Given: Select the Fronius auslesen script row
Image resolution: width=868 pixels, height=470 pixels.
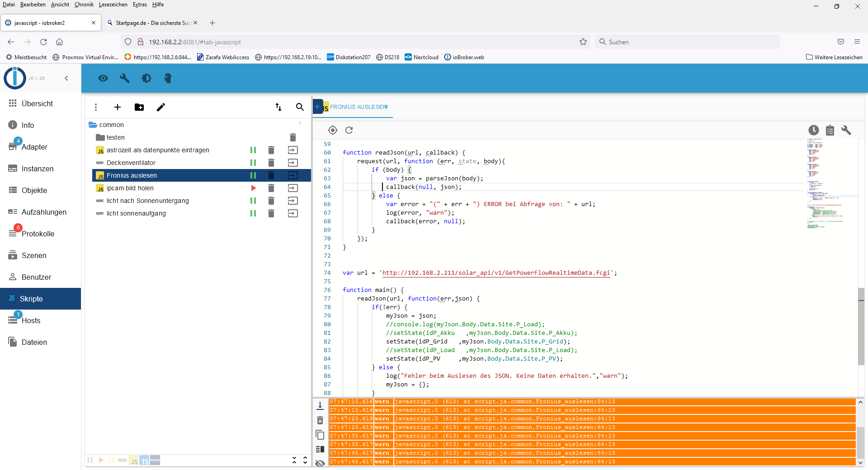Looking at the screenshot, I should point(202,175).
